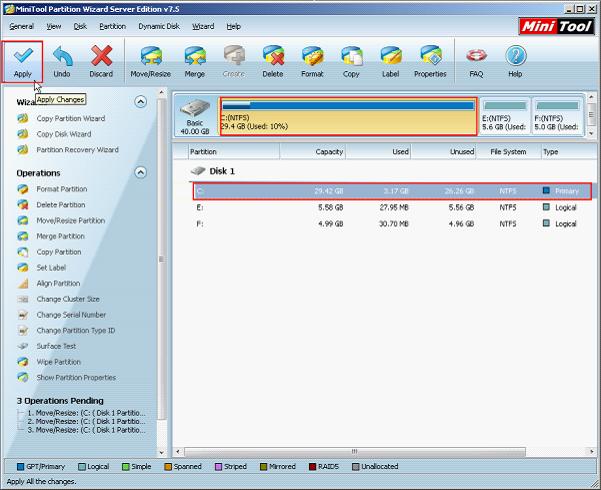Select the E: row in partition list
This screenshot has height=490, width=601.
click(x=392, y=207)
